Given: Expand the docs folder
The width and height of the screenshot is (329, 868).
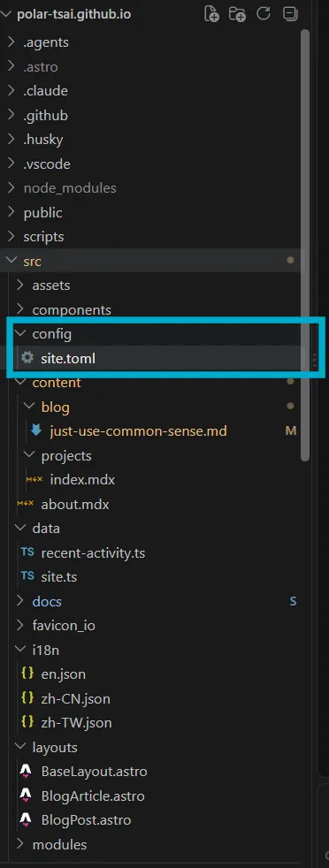Looking at the screenshot, I should coord(20,601).
